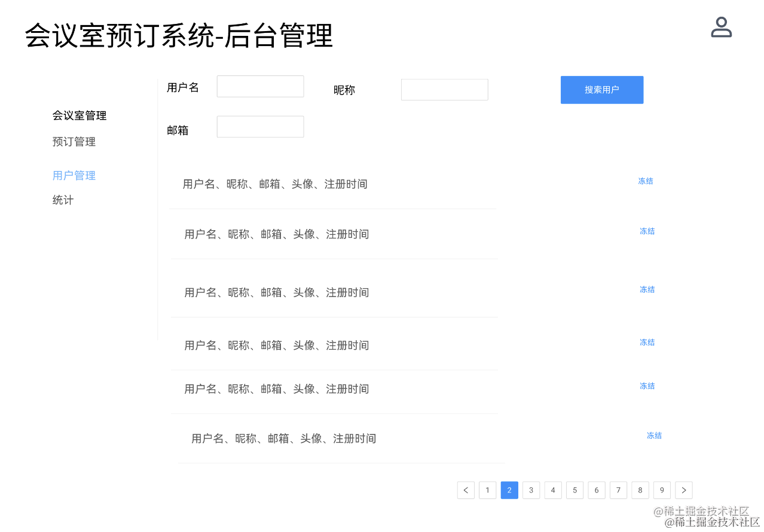Focus the 昵称 input field

click(444, 90)
